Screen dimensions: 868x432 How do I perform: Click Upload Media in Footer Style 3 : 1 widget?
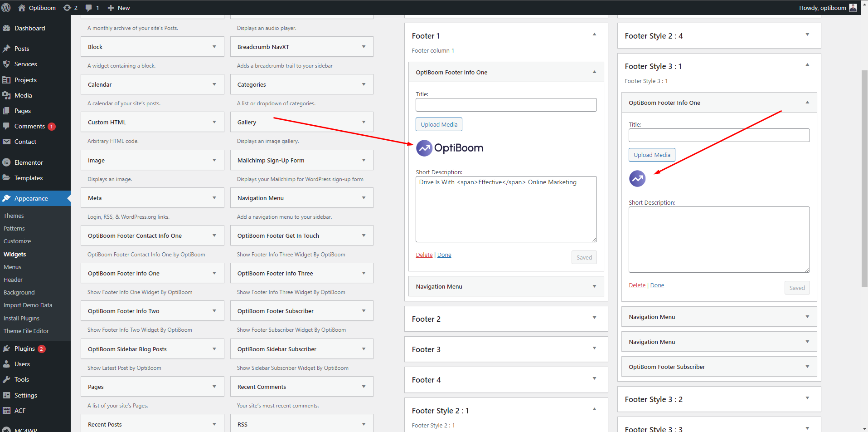652,155
